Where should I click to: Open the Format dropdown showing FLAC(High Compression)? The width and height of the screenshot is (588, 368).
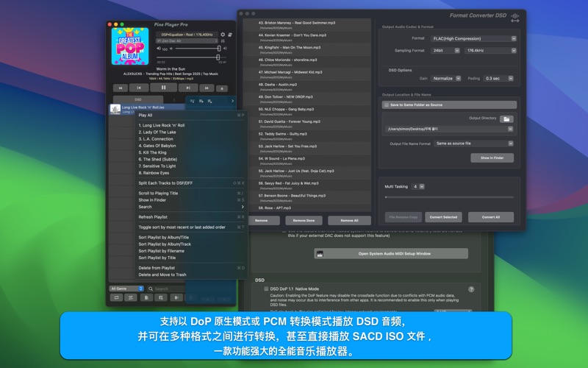473,39
